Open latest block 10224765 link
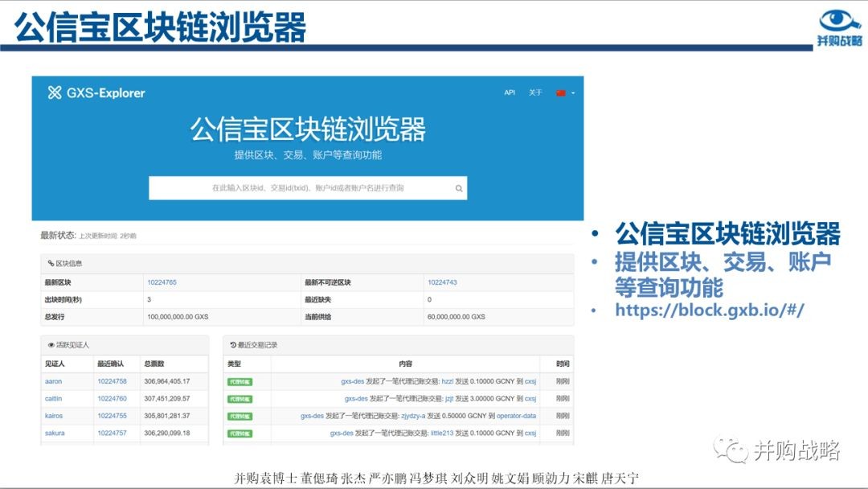Image resolution: width=868 pixels, height=489 pixels. click(162, 282)
